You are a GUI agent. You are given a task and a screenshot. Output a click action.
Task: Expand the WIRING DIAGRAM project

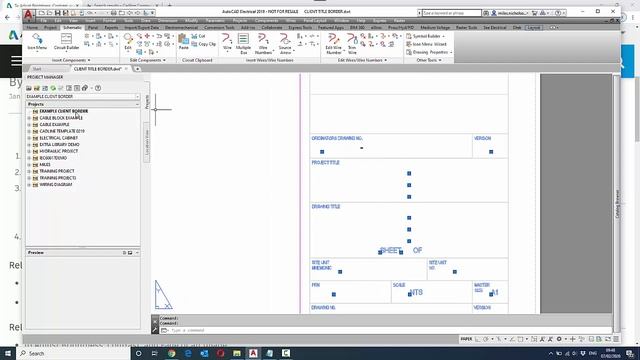pyautogui.click(x=29, y=185)
